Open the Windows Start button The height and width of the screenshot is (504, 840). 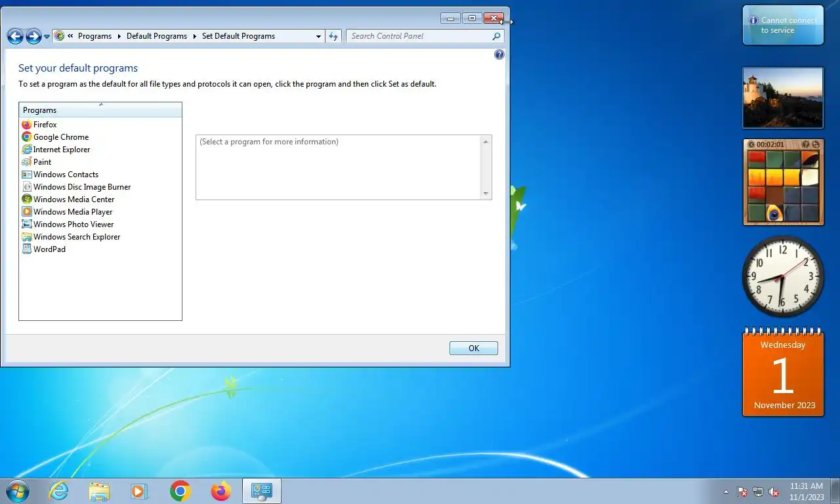click(17, 491)
